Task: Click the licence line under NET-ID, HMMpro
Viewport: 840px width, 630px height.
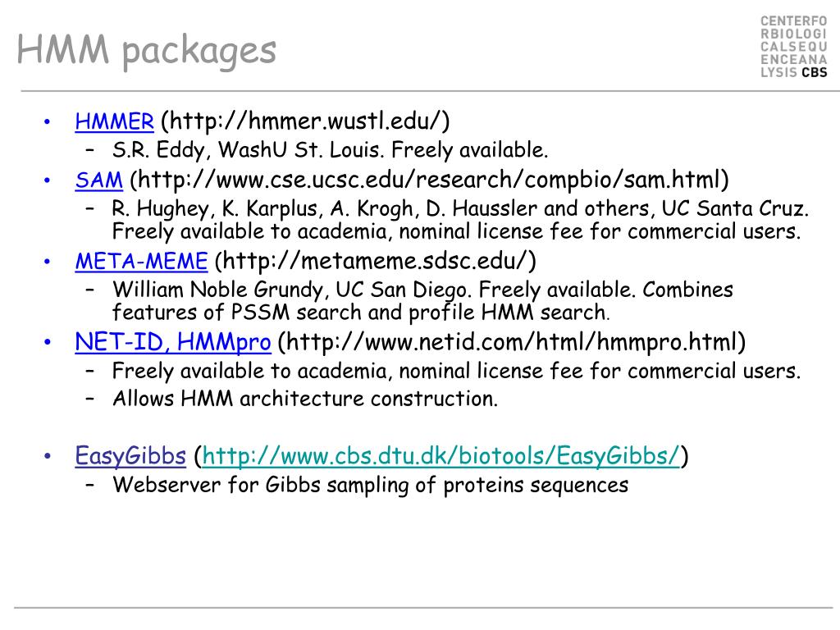Action: coord(456,371)
